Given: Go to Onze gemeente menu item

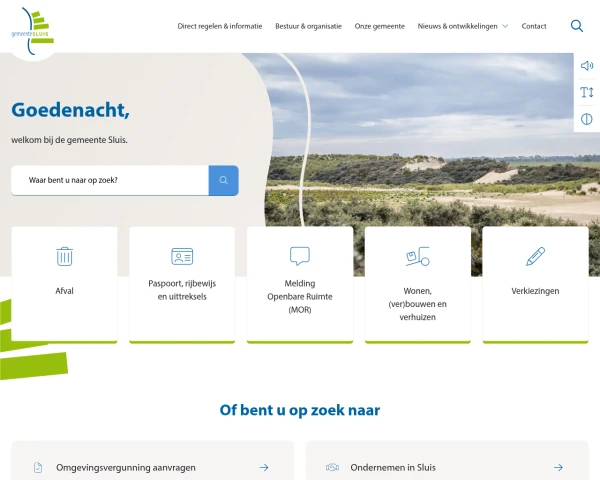Looking at the screenshot, I should click(x=379, y=26).
